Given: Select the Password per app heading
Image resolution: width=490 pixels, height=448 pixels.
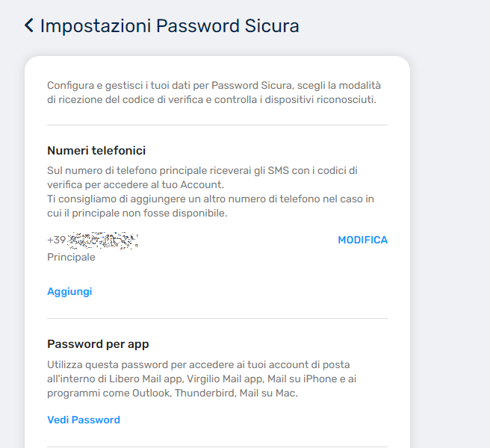Looking at the screenshot, I should (x=98, y=344).
